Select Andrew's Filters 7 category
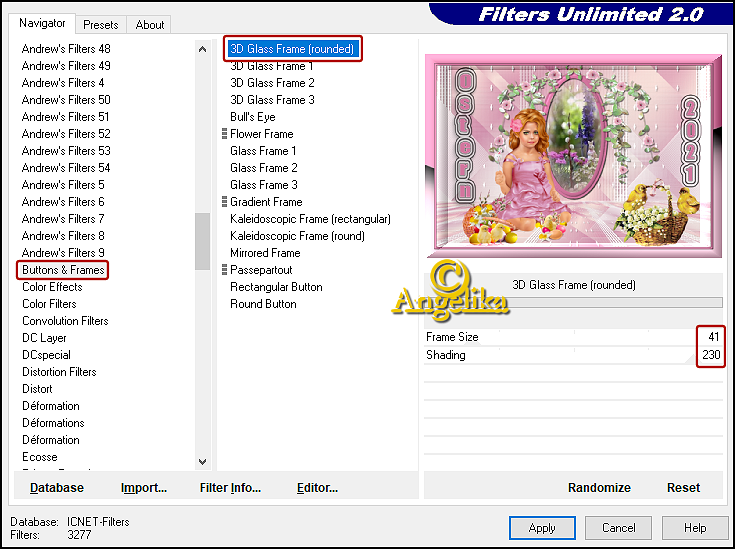This screenshot has width=735, height=549. (63, 219)
